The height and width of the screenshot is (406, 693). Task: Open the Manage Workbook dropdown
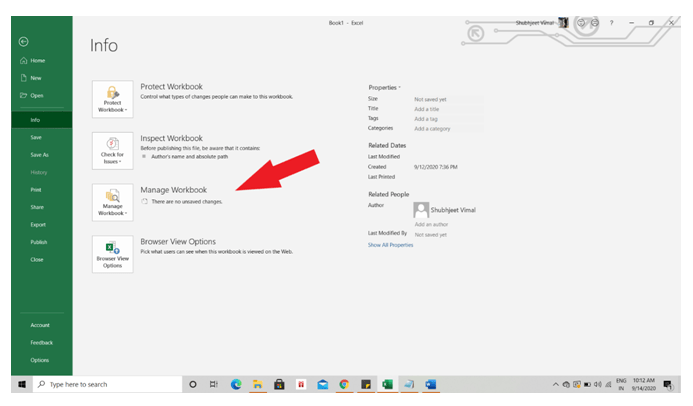pyautogui.click(x=112, y=202)
